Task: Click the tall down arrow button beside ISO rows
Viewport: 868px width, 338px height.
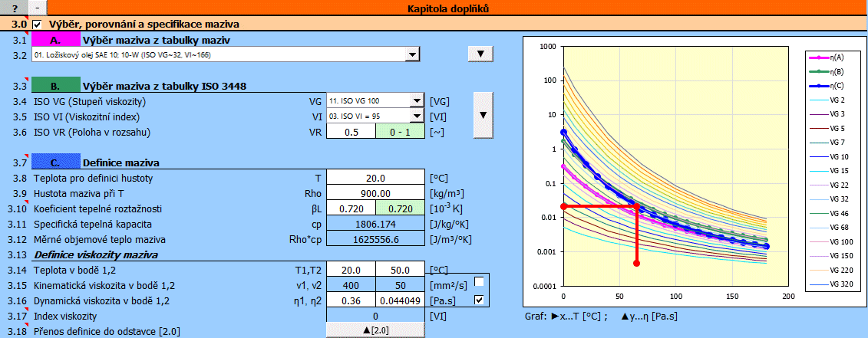Action: [482, 115]
